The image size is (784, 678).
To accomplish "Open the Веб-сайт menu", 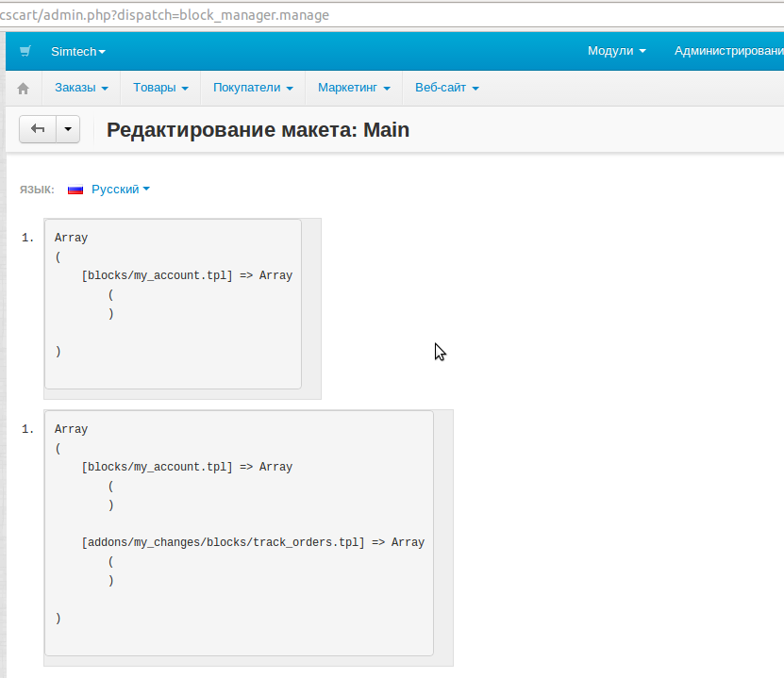I will [x=447, y=88].
